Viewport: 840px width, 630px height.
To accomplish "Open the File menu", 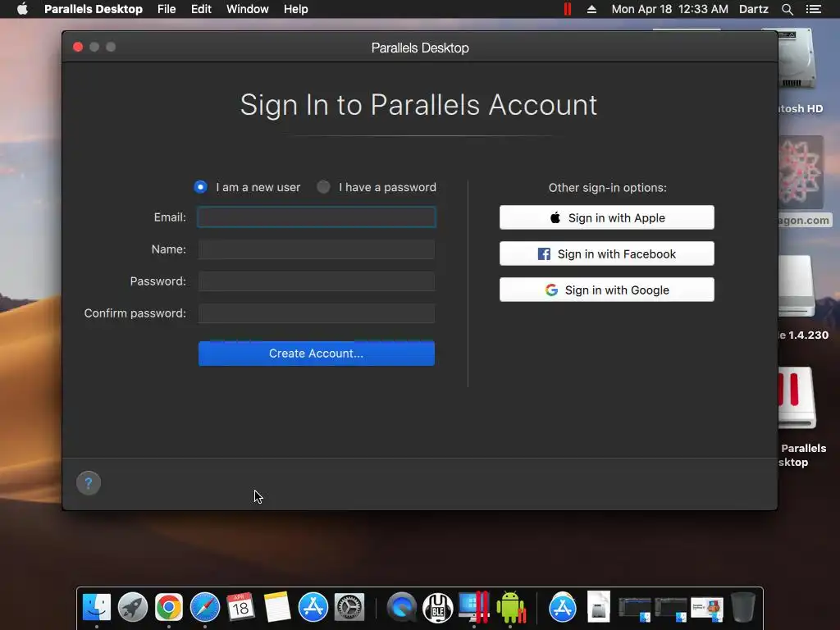I will tap(167, 9).
